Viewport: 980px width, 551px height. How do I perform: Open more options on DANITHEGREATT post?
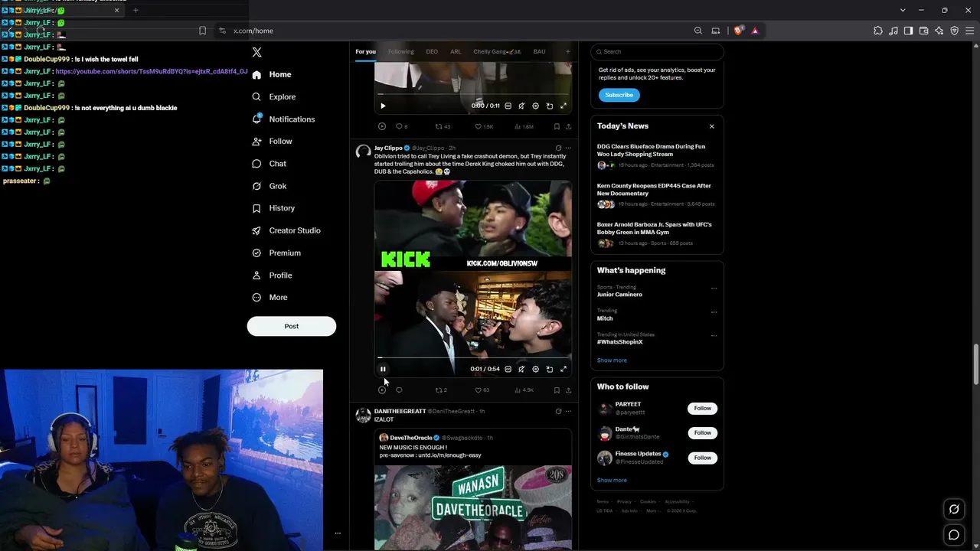(x=568, y=411)
